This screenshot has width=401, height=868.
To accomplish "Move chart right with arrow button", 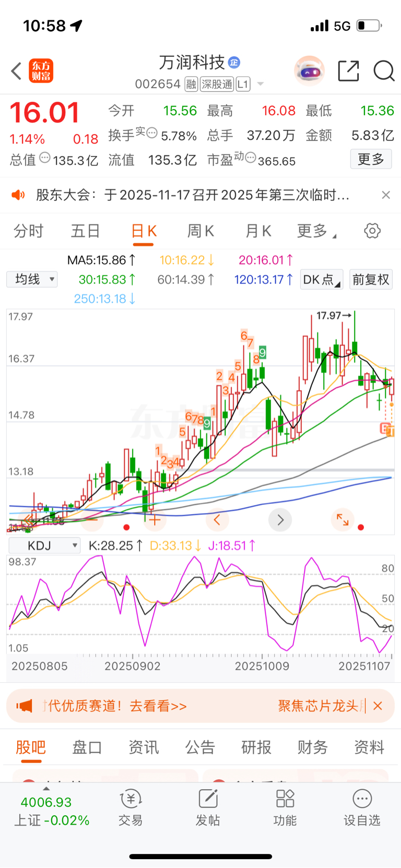I will coord(280,519).
